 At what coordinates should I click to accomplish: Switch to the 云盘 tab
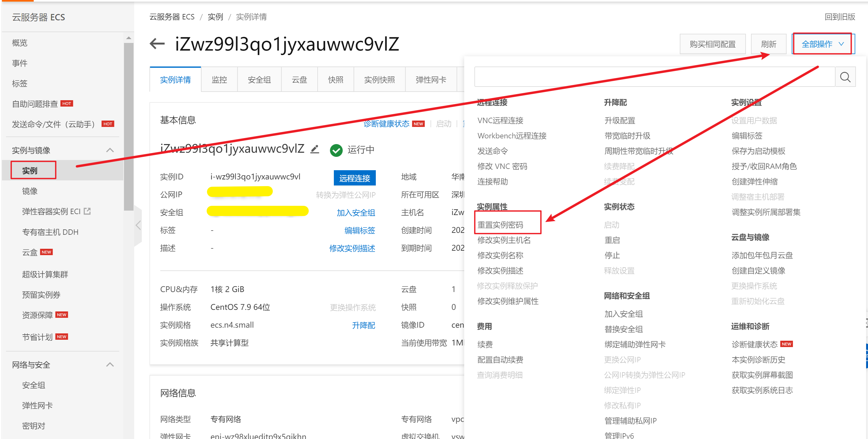299,80
